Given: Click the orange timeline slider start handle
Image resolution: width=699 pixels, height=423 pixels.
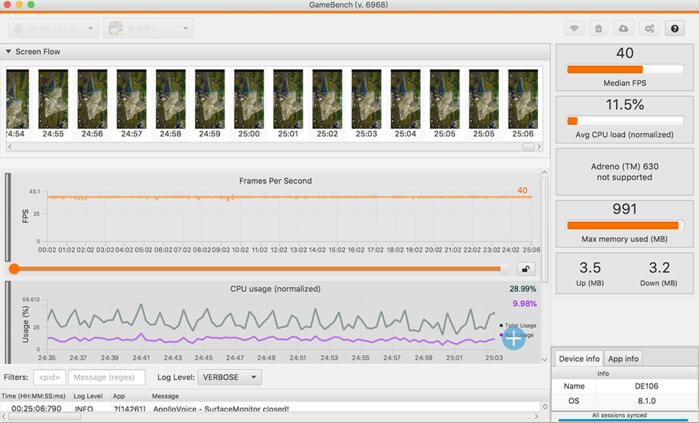Looking at the screenshot, I should 14,268.
